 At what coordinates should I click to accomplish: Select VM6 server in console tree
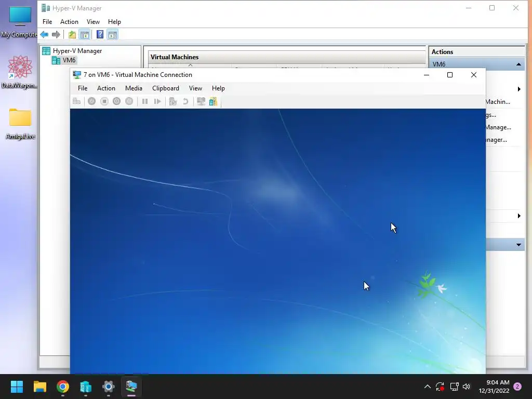click(64, 60)
